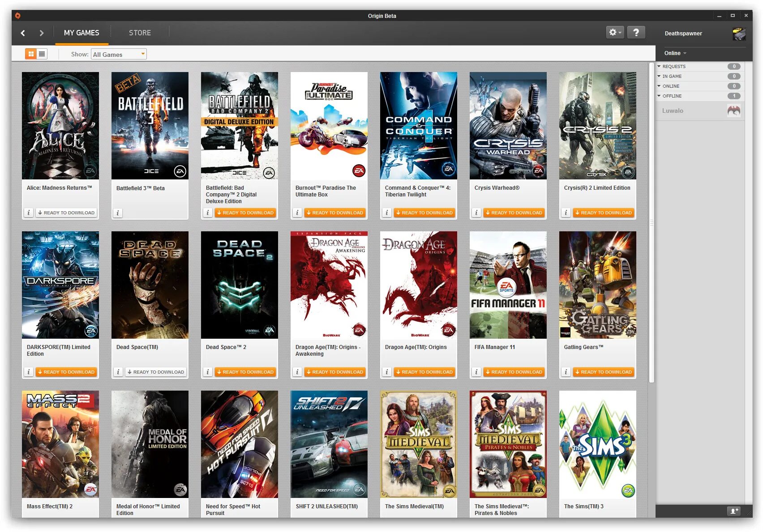Open the Online status dropdown

coord(675,53)
